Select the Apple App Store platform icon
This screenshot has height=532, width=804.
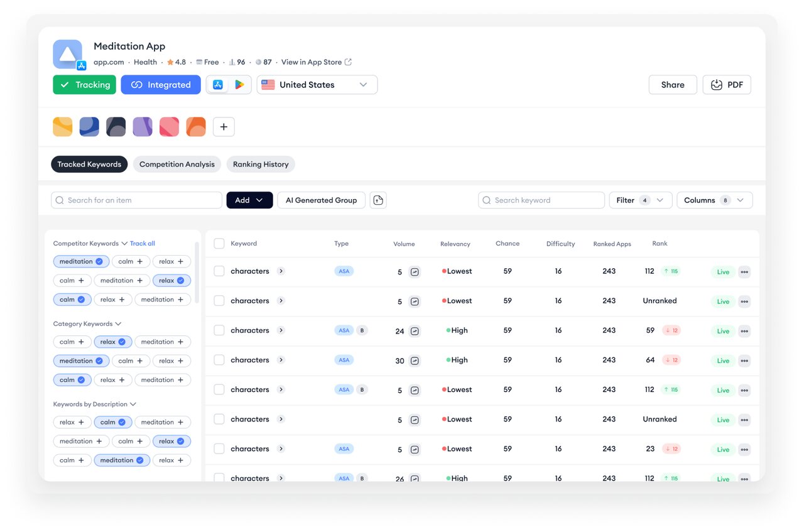(218, 85)
